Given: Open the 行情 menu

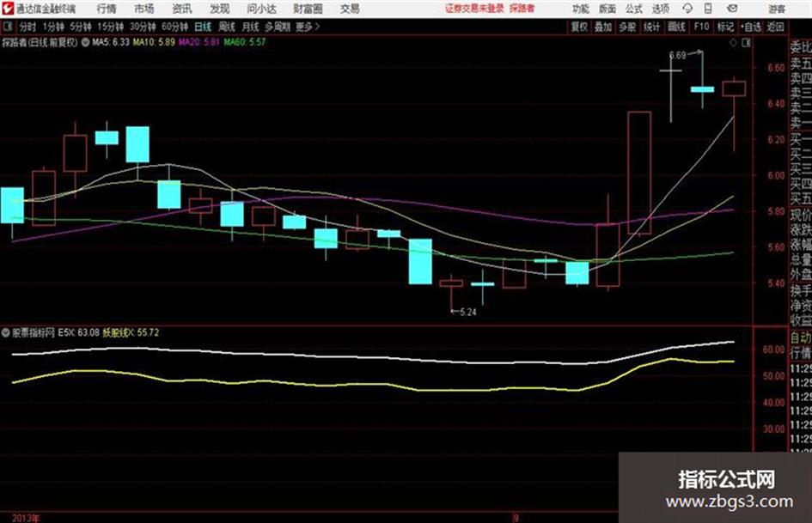Looking at the screenshot, I should [x=107, y=9].
